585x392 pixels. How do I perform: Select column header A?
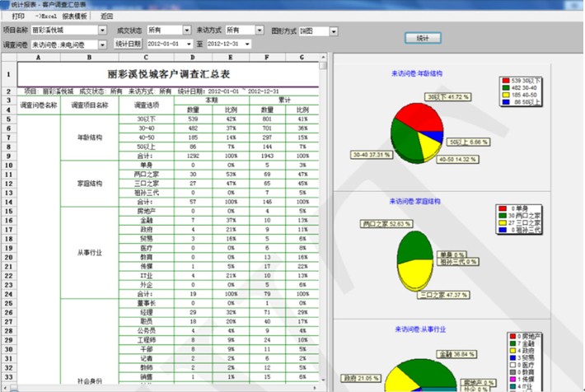click(x=39, y=58)
